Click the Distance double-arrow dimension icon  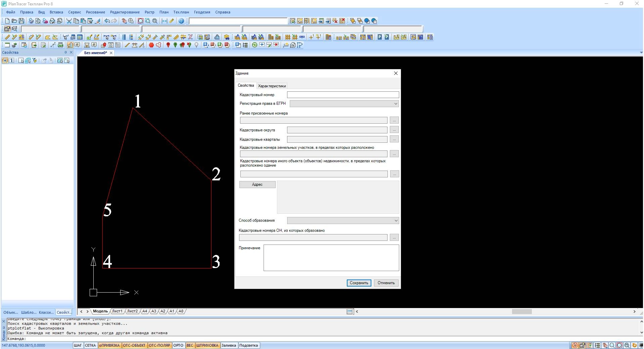[164, 21]
